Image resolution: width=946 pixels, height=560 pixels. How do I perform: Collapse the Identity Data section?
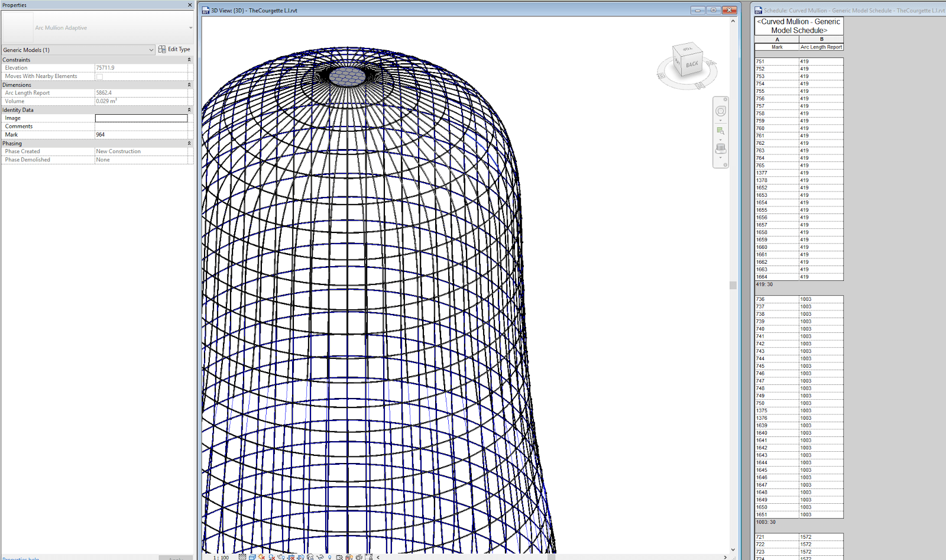[189, 110]
